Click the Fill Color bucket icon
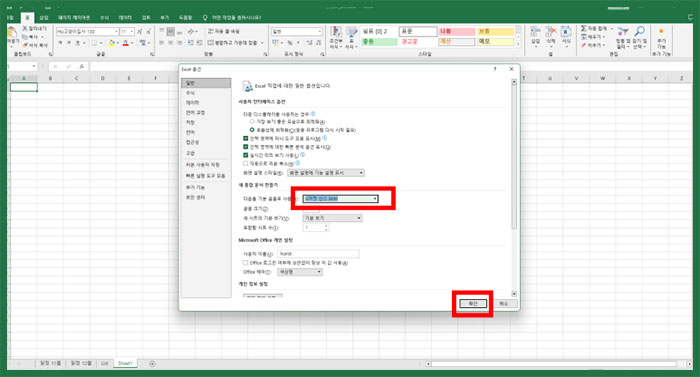 112,43
